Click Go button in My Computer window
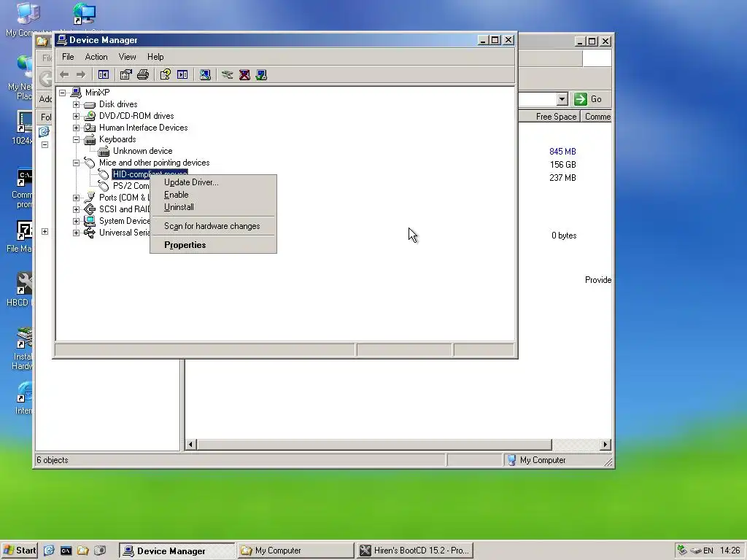The image size is (747, 560). [x=589, y=99]
